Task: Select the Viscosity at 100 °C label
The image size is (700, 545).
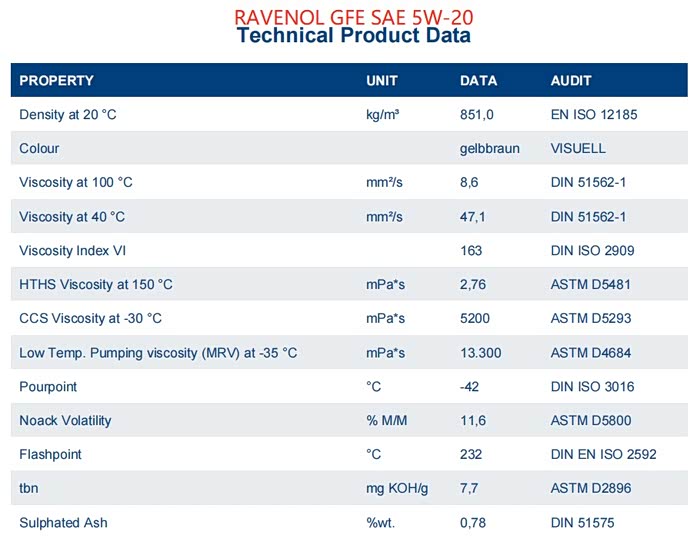Action: [x=76, y=183]
